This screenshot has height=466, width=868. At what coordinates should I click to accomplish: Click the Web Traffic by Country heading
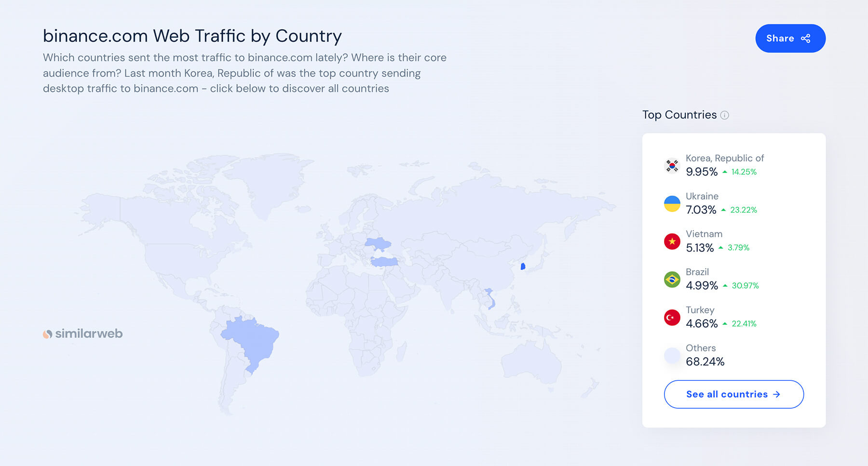click(192, 36)
